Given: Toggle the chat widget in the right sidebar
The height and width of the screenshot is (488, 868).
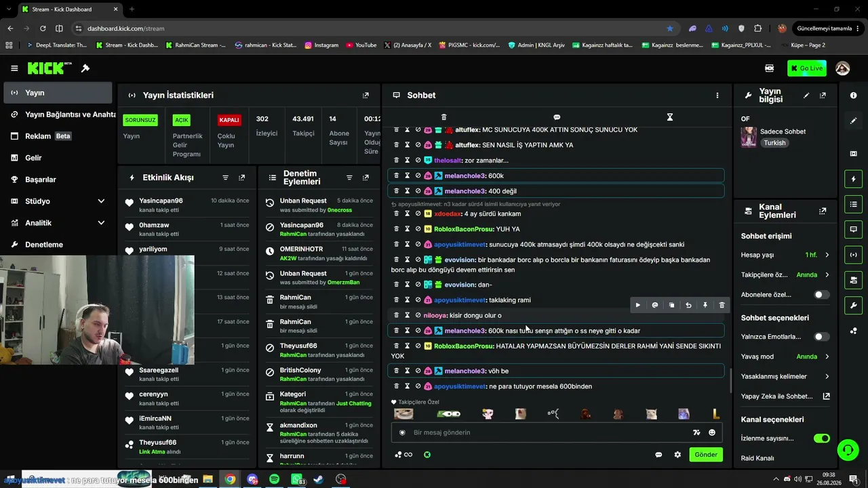Looking at the screenshot, I should tap(853, 229).
